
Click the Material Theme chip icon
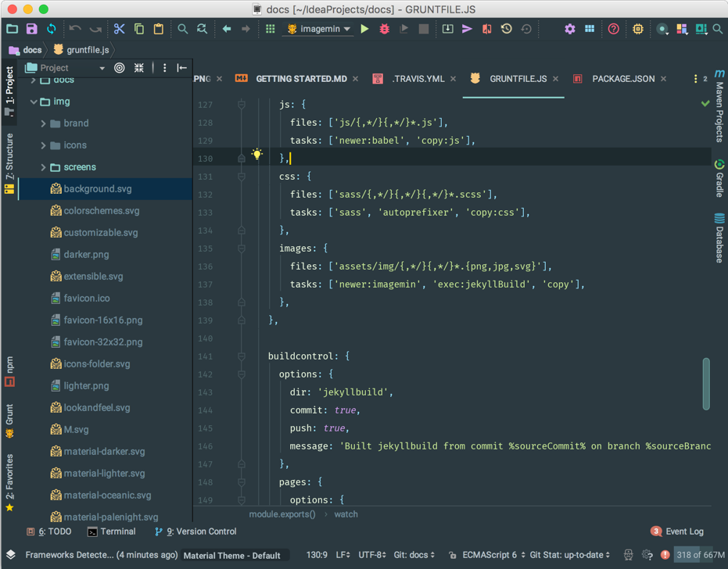tap(638, 29)
